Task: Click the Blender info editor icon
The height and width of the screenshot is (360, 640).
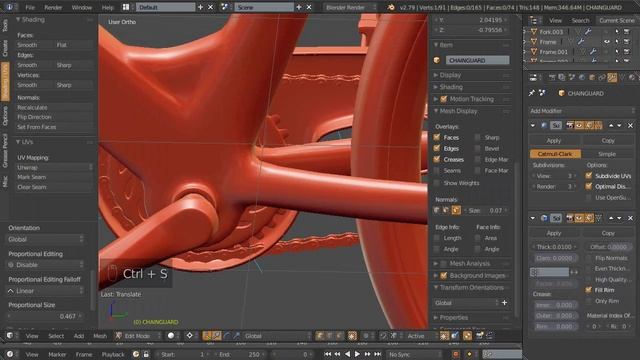Action: tap(9, 7)
